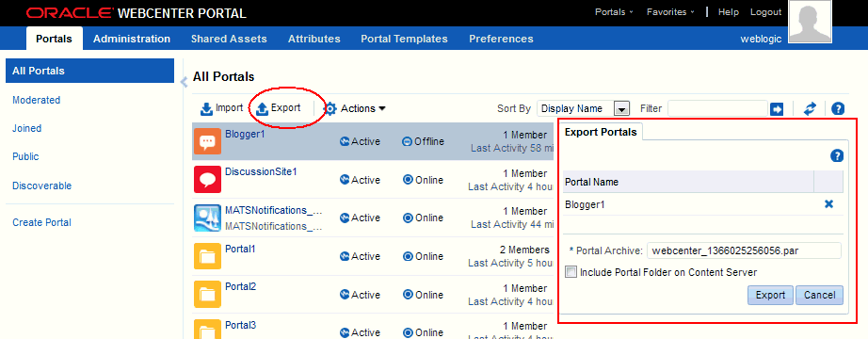Image resolution: width=868 pixels, height=339 pixels.
Task: Click the Help link in the header
Action: click(x=729, y=11)
